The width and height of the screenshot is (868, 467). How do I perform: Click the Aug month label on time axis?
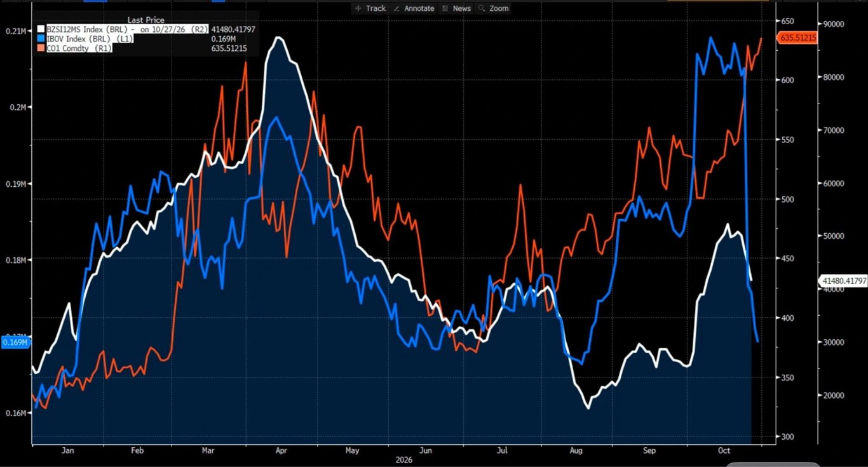(x=576, y=450)
